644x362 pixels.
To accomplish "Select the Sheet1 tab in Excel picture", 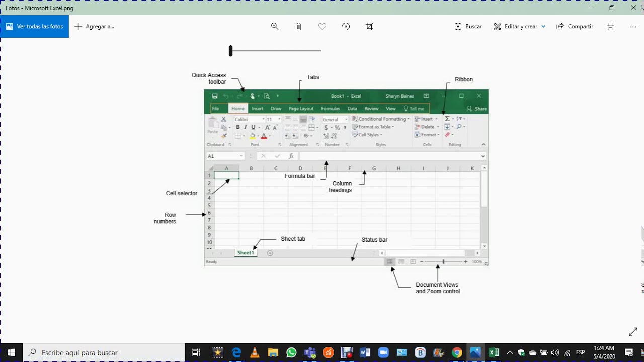I will coord(246,253).
